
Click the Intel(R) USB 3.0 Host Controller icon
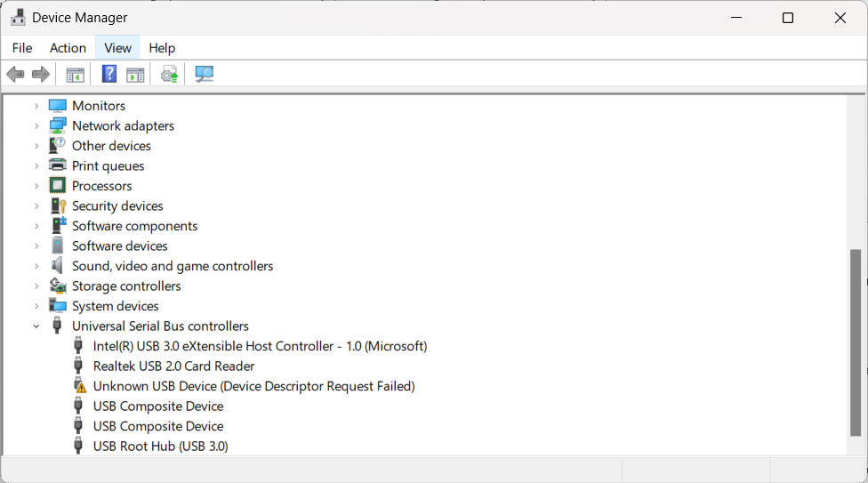pyautogui.click(x=78, y=346)
